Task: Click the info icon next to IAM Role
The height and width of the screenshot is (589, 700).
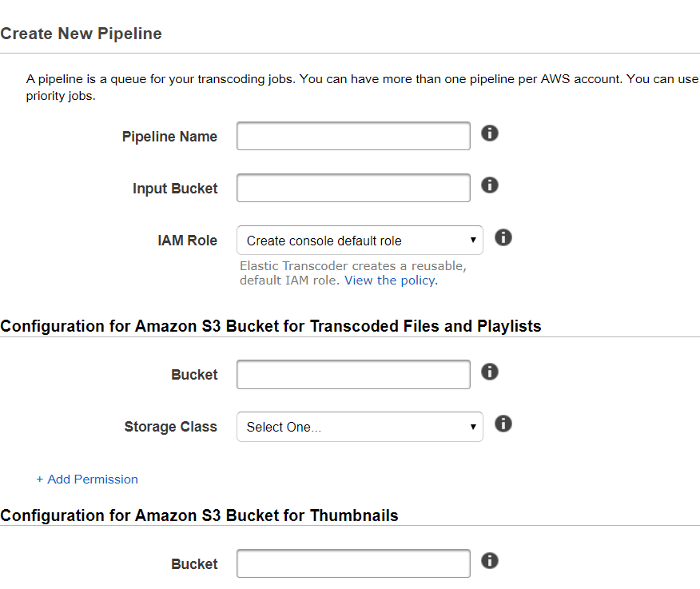Action: pos(503,237)
